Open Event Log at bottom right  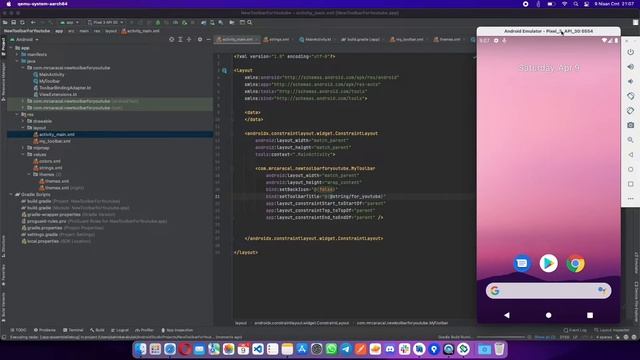point(575,330)
